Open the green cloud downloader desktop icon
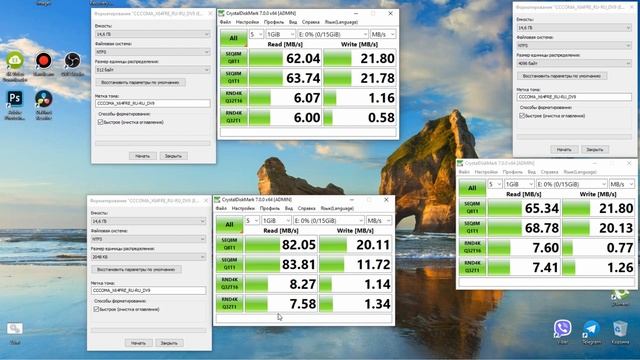The width and height of the screenshot is (640, 360). pos(15,61)
